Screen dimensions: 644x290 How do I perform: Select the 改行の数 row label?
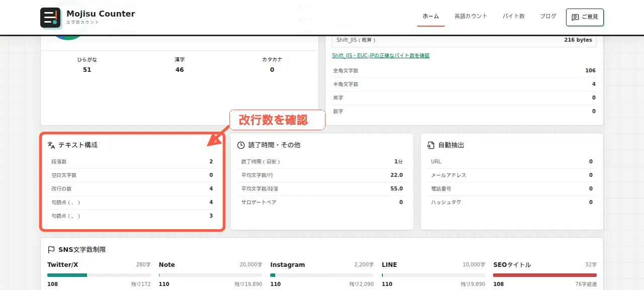tap(61, 188)
